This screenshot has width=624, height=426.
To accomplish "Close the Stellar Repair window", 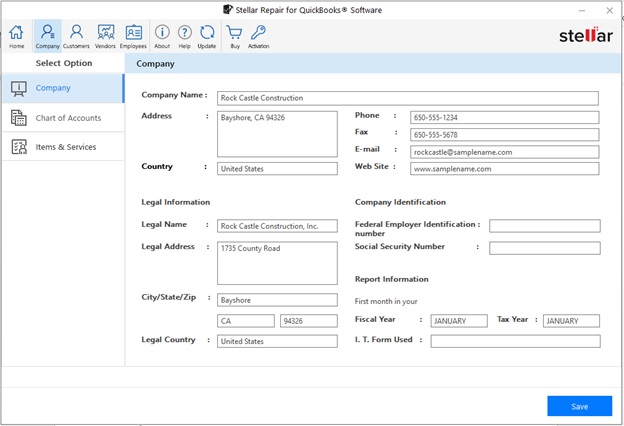I will pos(610,10).
